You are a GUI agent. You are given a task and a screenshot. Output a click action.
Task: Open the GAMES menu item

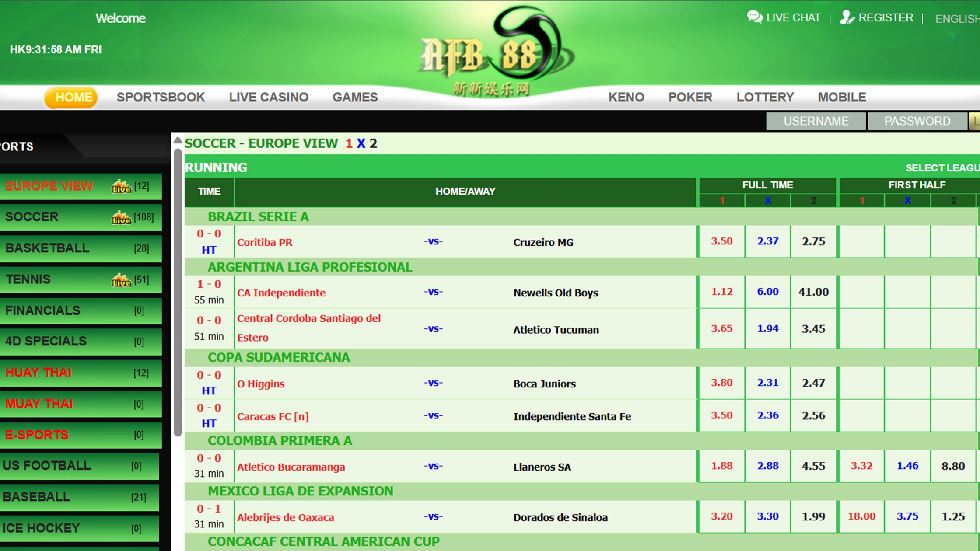pos(355,97)
